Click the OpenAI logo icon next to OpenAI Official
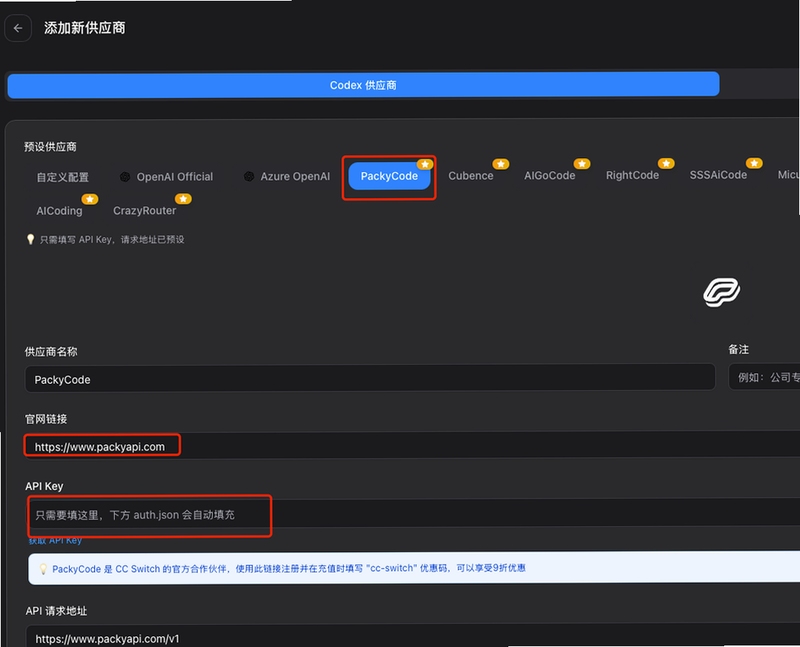Viewport: 800px width, 647px height. tap(125, 177)
